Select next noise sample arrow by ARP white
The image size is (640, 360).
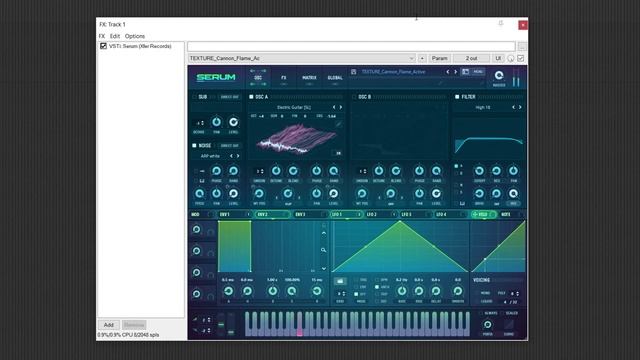238,156
